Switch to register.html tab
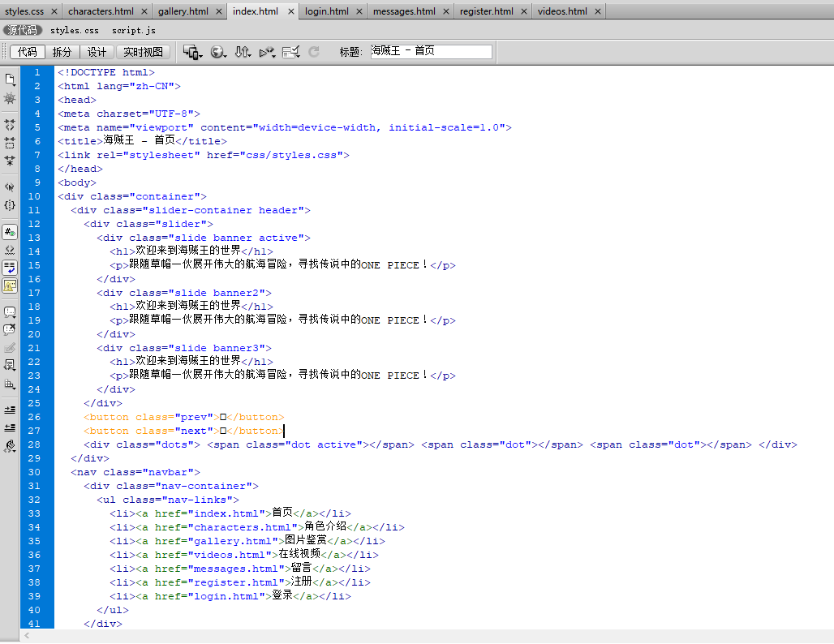Screen dimensions: 834x644 (x=487, y=11)
